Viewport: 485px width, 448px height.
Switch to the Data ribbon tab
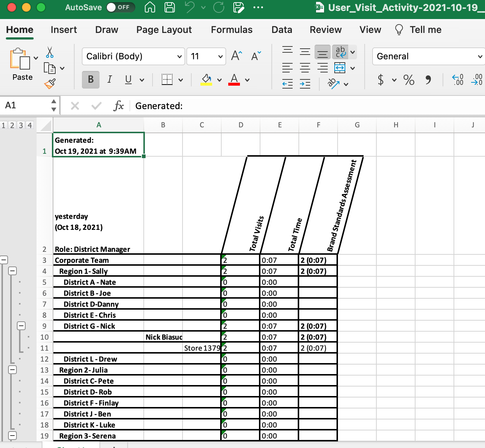[x=282, y=30]
